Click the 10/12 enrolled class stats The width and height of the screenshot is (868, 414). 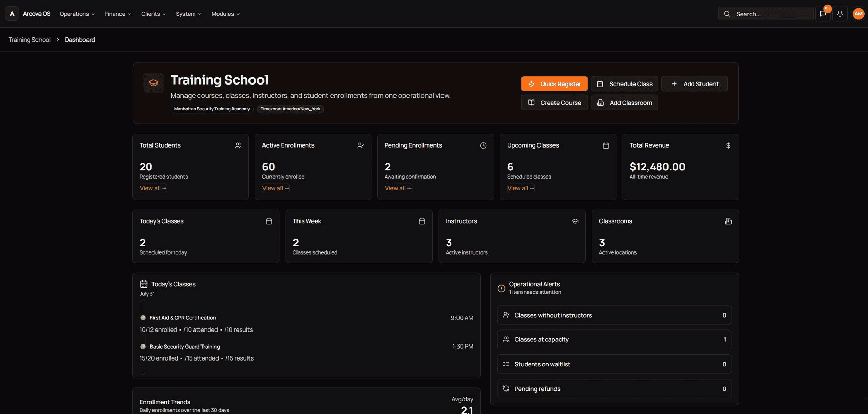tap(196, 330)
